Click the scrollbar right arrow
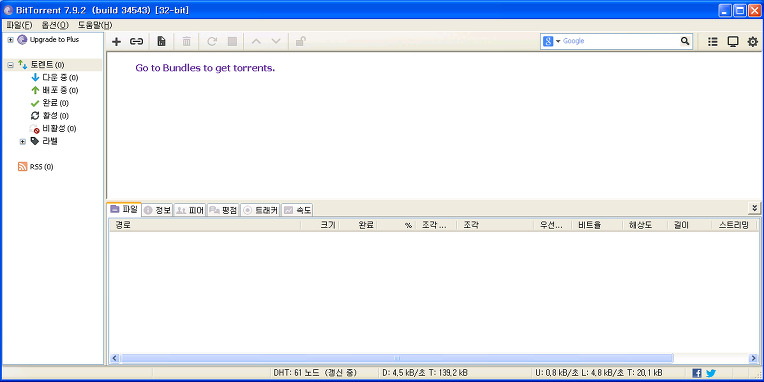Image resolution: width=764 pixels, height=382 pixels. (x=753, y=358)
